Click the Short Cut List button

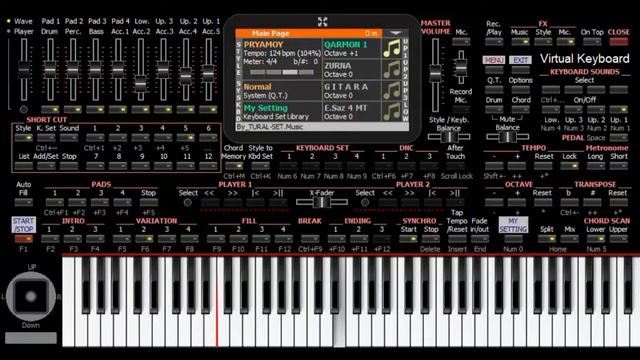pos(23,166)
